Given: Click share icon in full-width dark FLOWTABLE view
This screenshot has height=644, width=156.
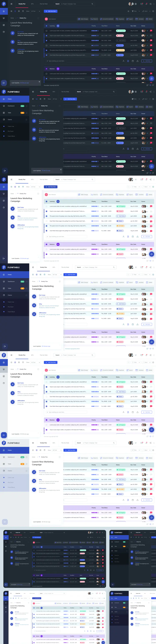Looking at the screenshot, I should coord(150,92).
